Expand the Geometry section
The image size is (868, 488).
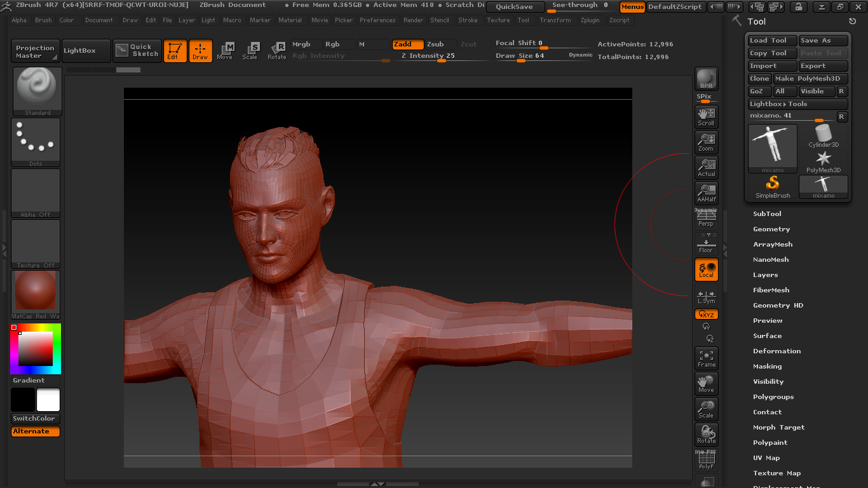coord(771,229)
